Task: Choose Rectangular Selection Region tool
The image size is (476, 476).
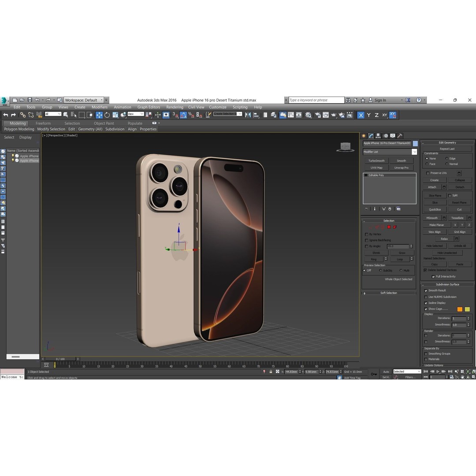Action: point(82,115)
